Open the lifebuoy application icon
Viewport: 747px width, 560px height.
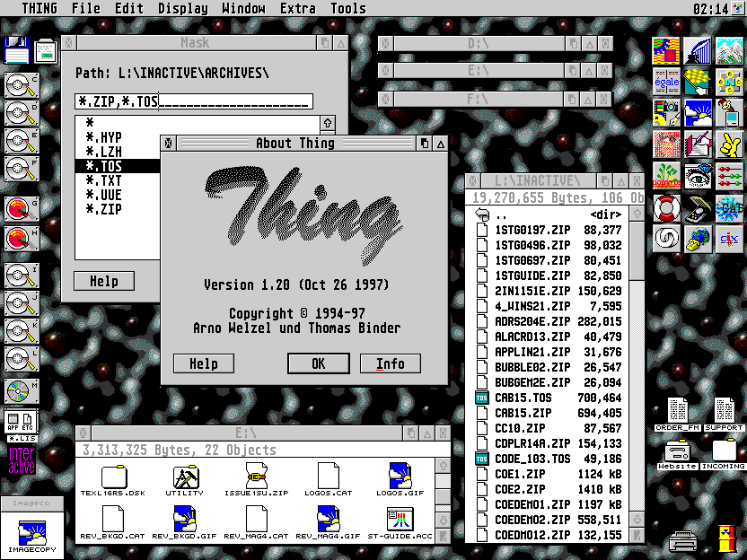[x=666, y=207]
